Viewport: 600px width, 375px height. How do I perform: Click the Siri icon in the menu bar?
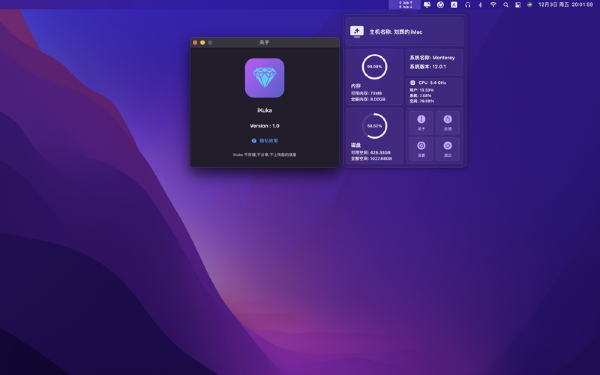click(530, 5)
